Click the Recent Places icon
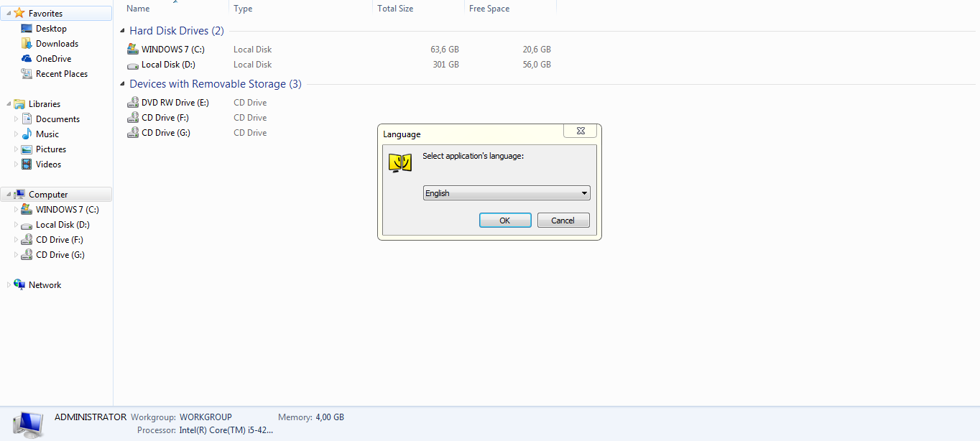Image resolution: width=980 pixels, height=441 pixels. point(27,74)
